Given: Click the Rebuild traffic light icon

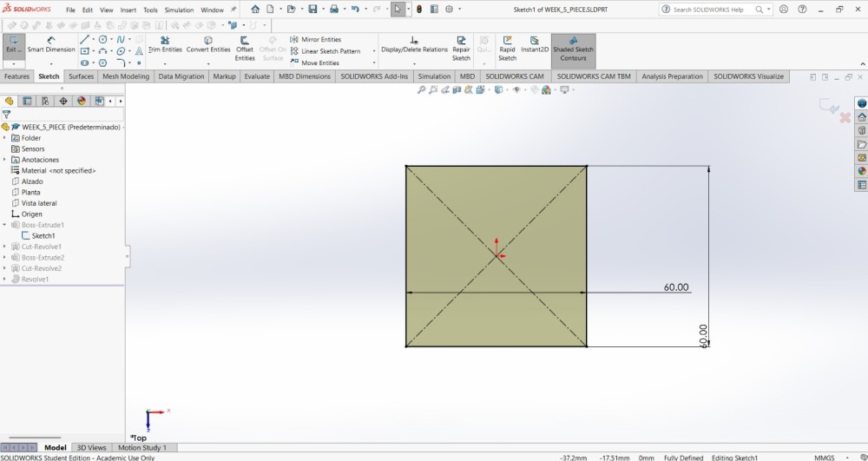Looking at the screenshot, I should [x=419, y=10].
